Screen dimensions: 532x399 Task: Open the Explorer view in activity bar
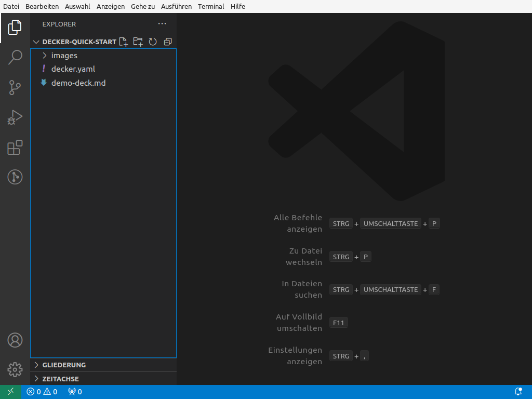coord(15,27)
